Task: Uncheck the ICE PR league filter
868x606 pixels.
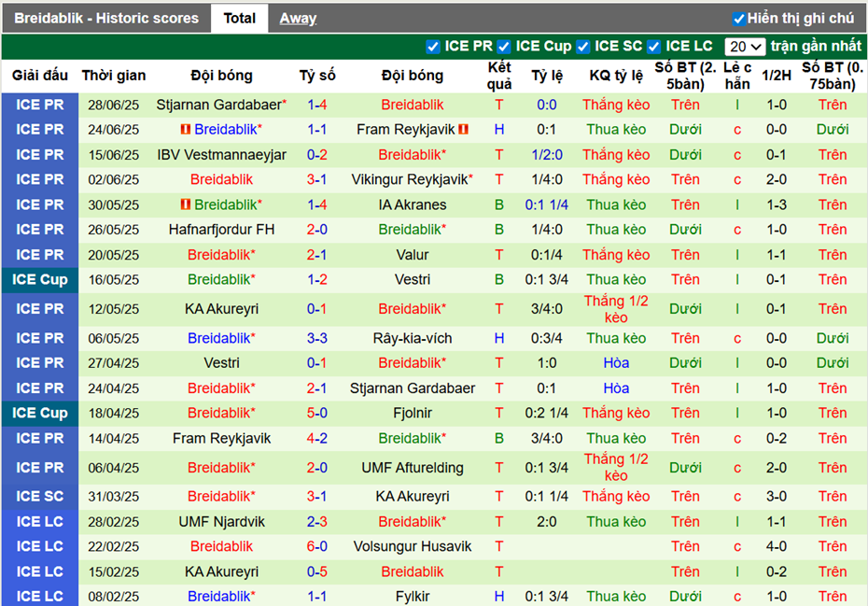Action: 433,47
